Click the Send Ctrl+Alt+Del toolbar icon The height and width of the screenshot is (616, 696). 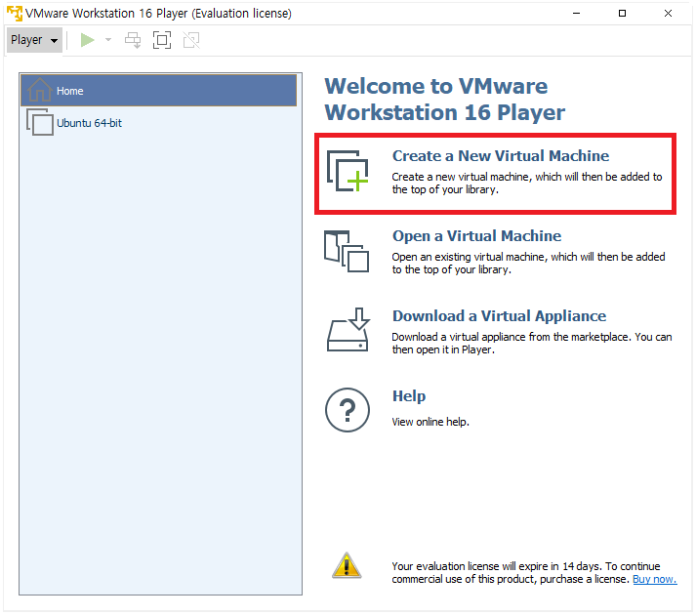point(133,40)
